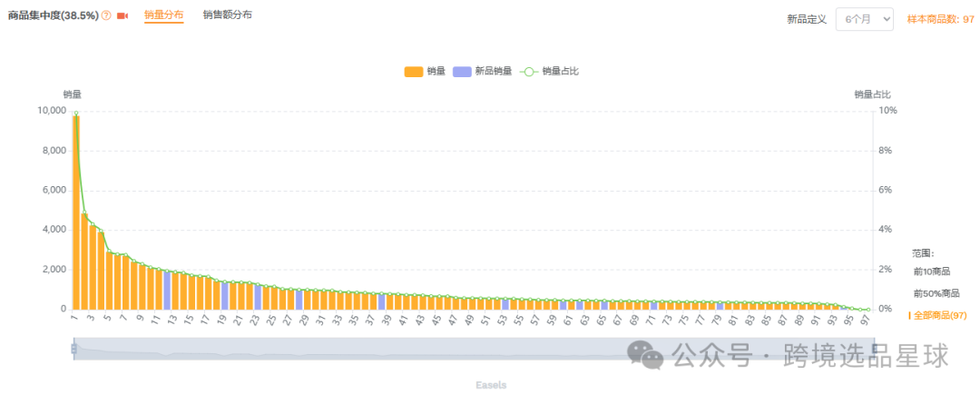980x395 pixels.
Task: Click the 样本商品数: 97 label
Action: click(x=940, y=19)
